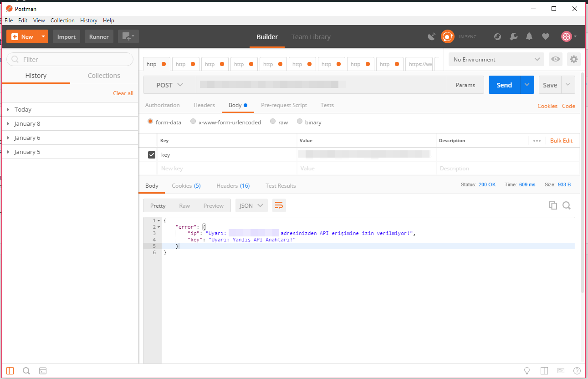Open the File menu

click(x=9, y=20)
